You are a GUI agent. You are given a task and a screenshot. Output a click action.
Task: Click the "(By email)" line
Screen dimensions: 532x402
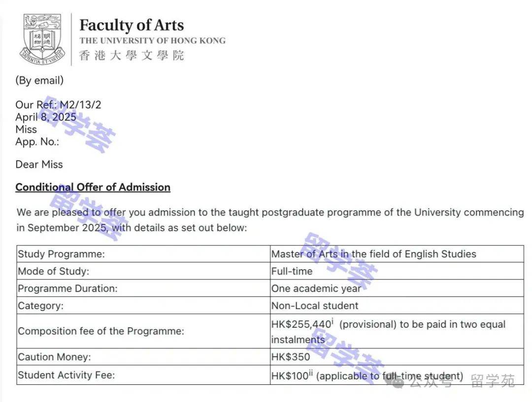(39, 80)
